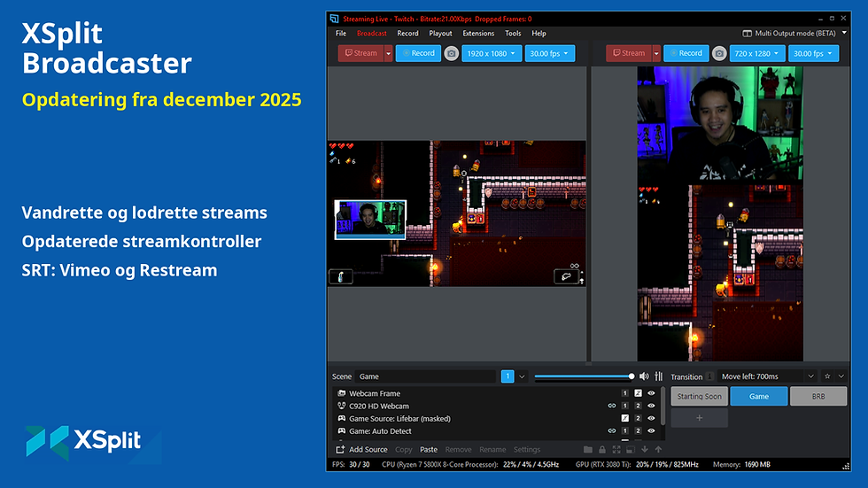
Task: Move source up with the up arrow
Action: [658, 449]
